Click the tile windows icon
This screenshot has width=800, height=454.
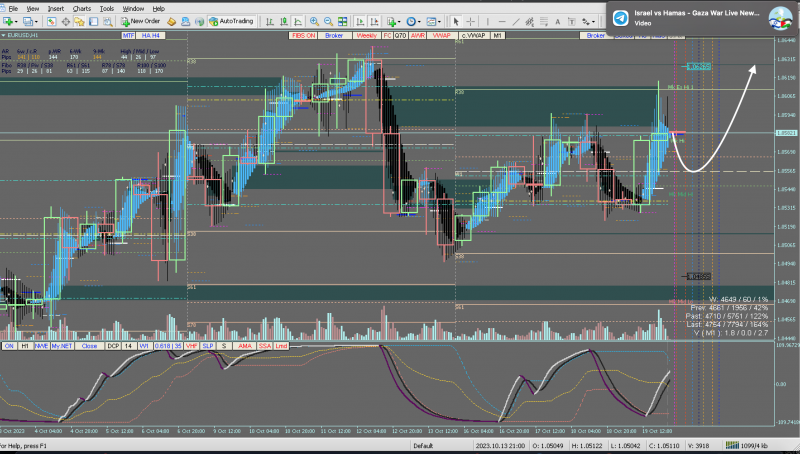click(343, 20)
